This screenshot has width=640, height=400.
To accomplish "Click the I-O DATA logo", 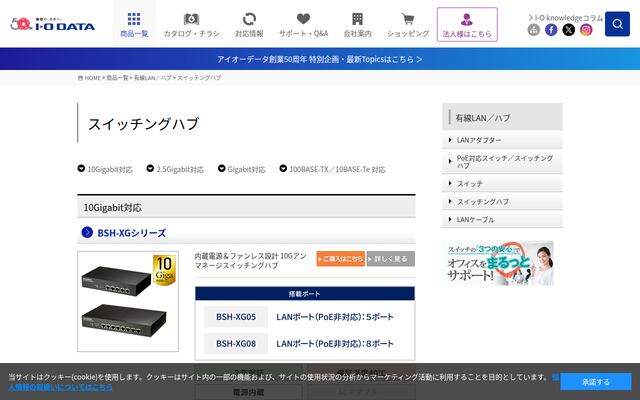I will tap(53, 24).
